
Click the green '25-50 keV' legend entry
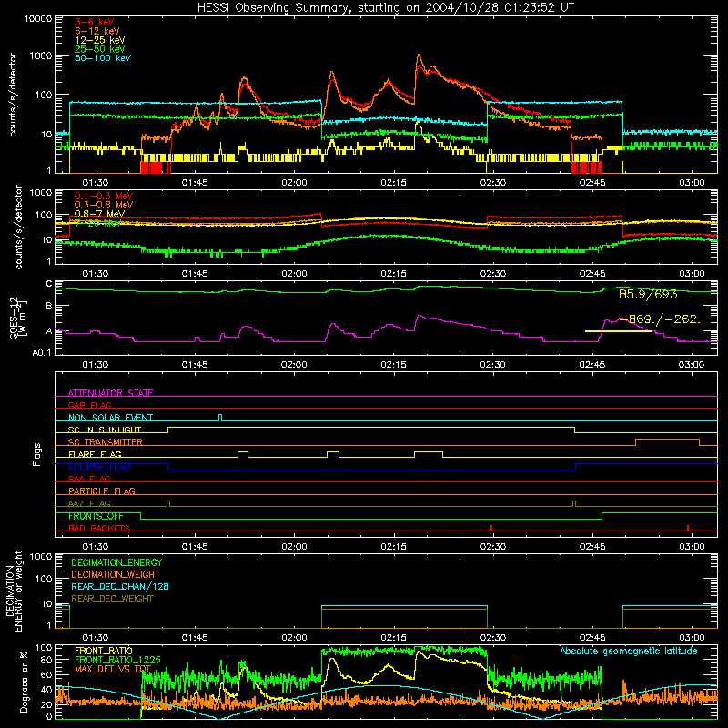[99, 49]
